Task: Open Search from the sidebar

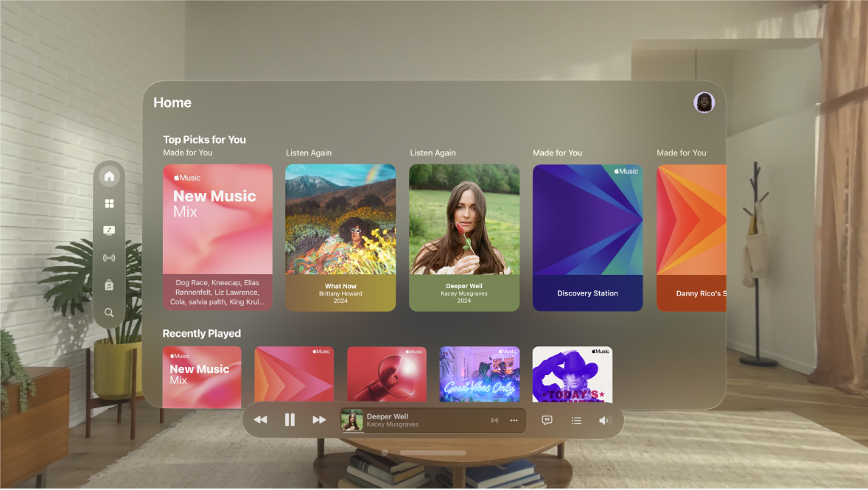Action: 109,313
